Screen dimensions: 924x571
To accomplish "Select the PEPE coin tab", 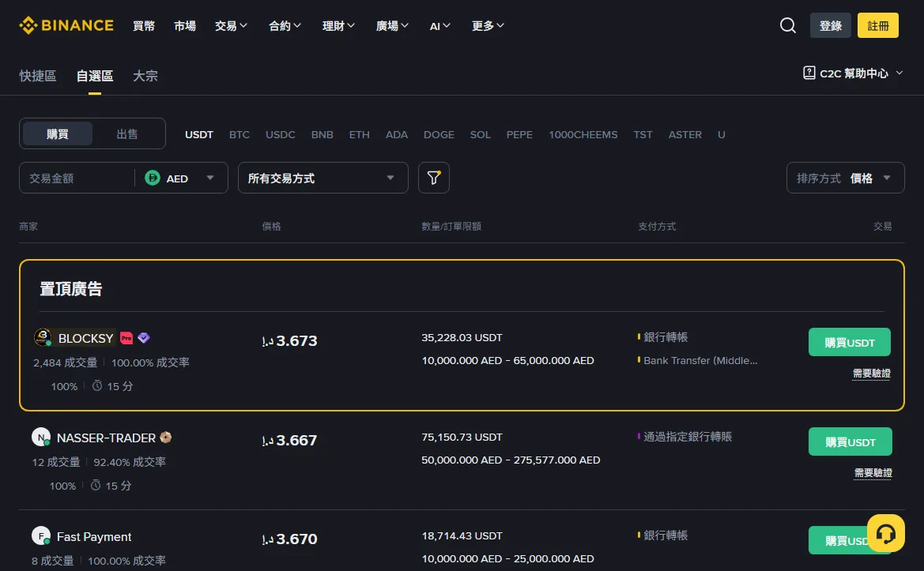I will coord(519,135).
